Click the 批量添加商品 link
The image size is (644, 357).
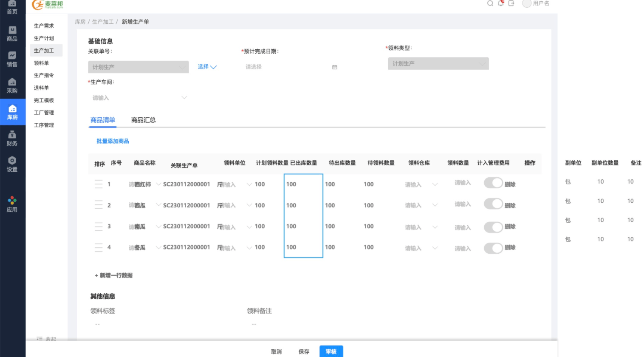point(113,141)
